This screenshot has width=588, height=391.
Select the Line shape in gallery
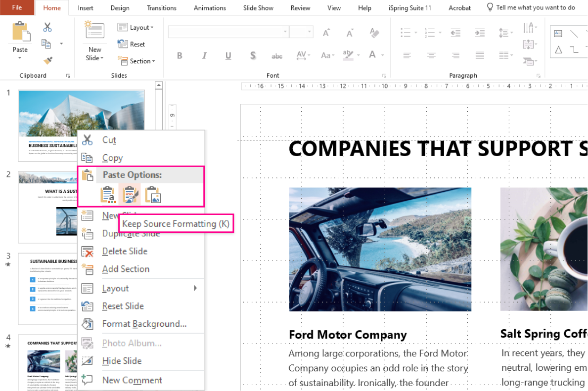574,33
